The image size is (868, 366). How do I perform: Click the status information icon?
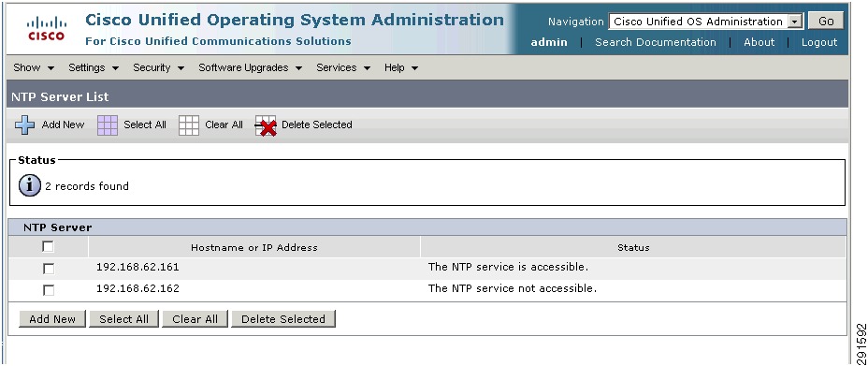pyautogui.click(x=30, y=186)
